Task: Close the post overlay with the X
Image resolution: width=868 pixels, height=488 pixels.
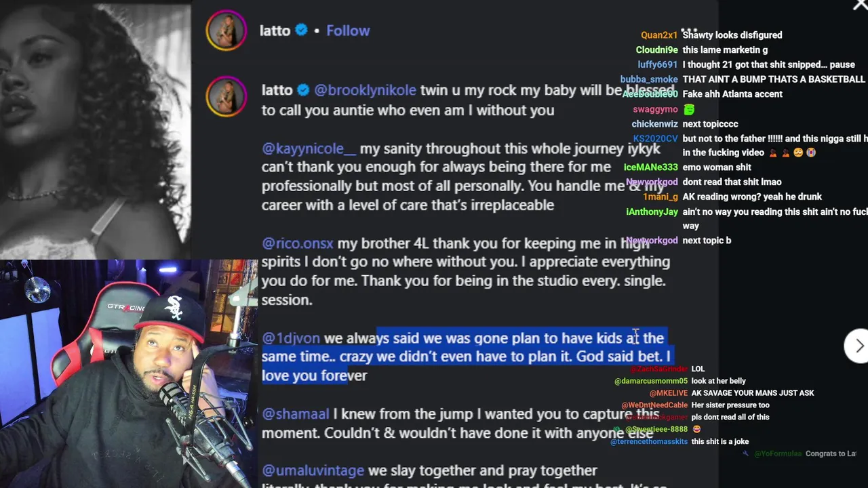Action: click(x=860, y=5)
